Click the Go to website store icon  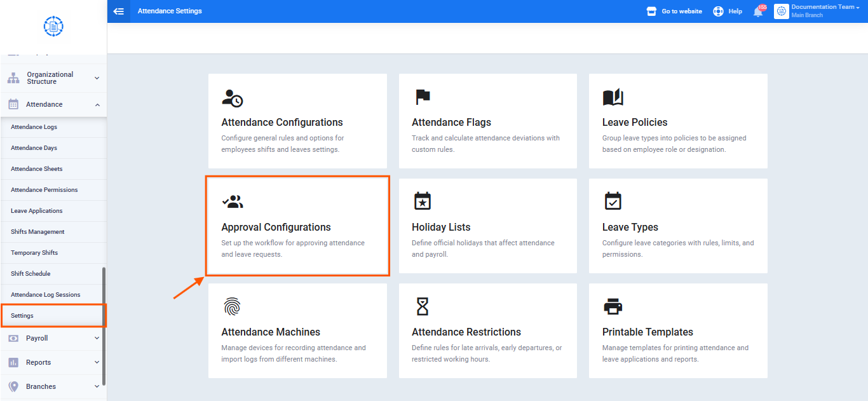tap(651, 11)
